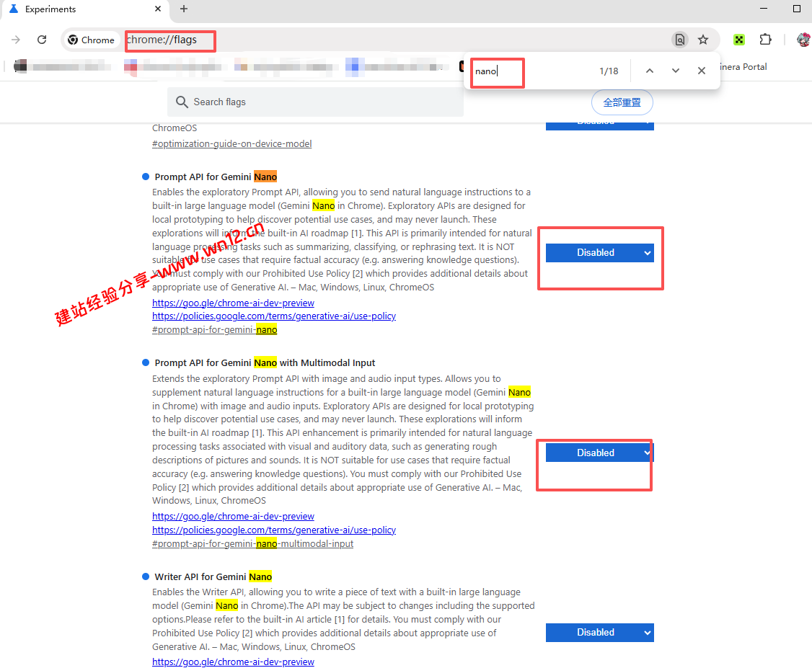Open use-policy link under Prompt API
The width and height of the screenshot is (812, 668).
click(x=274, y=316)
